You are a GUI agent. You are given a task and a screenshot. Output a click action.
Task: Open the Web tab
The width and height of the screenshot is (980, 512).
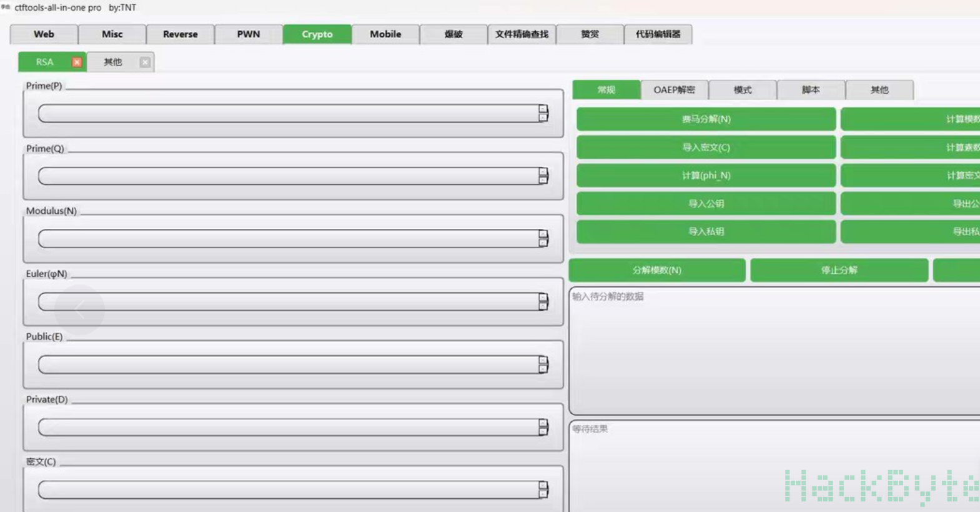pos(44,34)
